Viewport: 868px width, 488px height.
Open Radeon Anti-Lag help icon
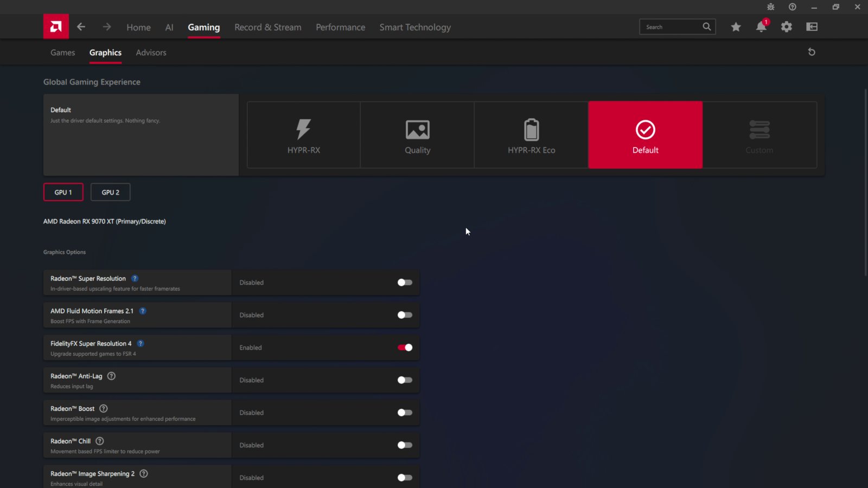111,376
